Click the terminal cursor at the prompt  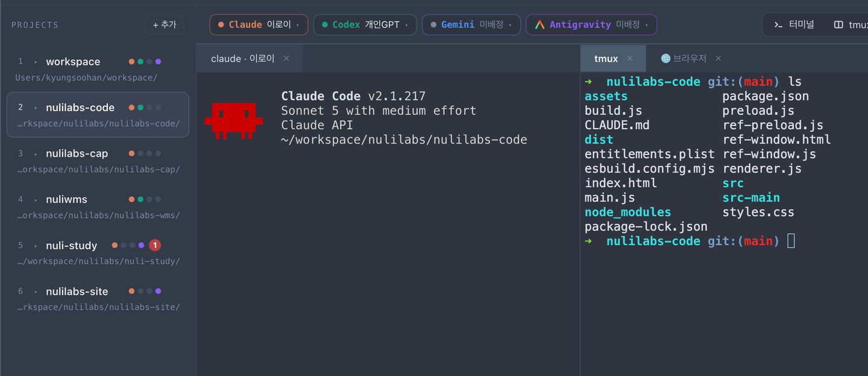791,241
